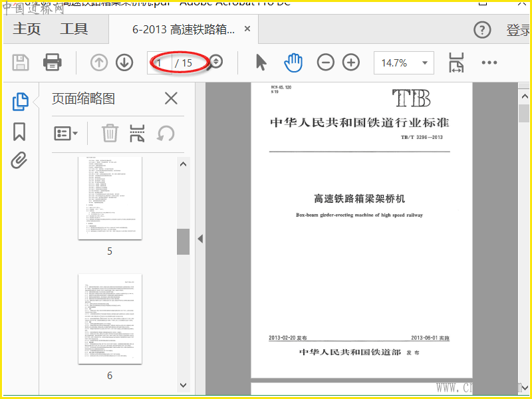Click the ICS 45.120 classification text

(281, 88)
